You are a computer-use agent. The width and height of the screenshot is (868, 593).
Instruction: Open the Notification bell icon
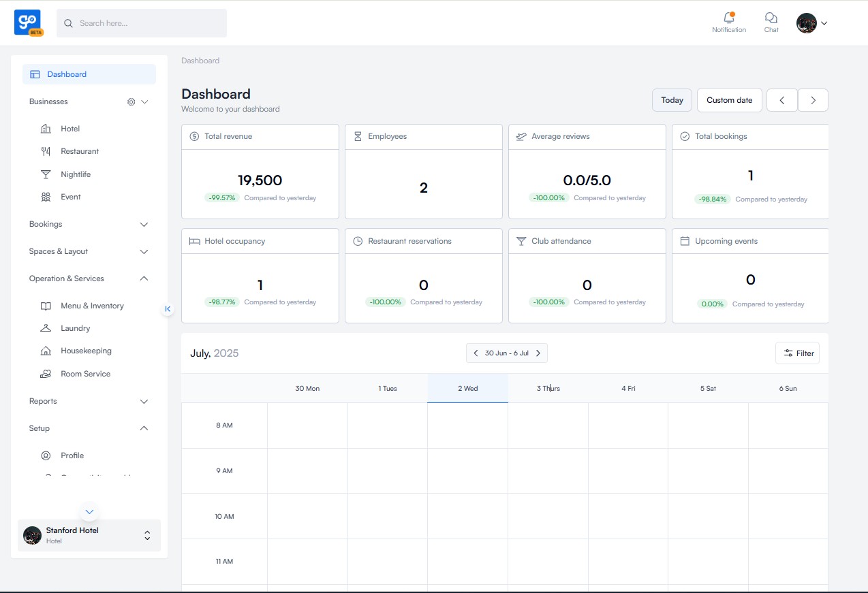[x=729, y=18]
